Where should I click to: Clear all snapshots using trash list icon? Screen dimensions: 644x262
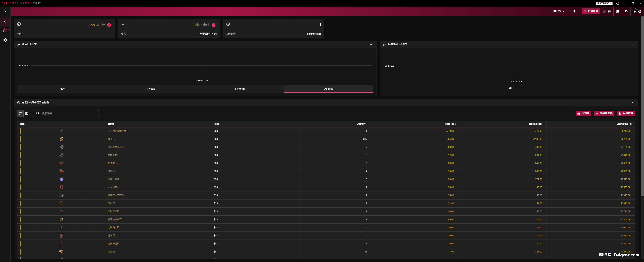point(609,11)
